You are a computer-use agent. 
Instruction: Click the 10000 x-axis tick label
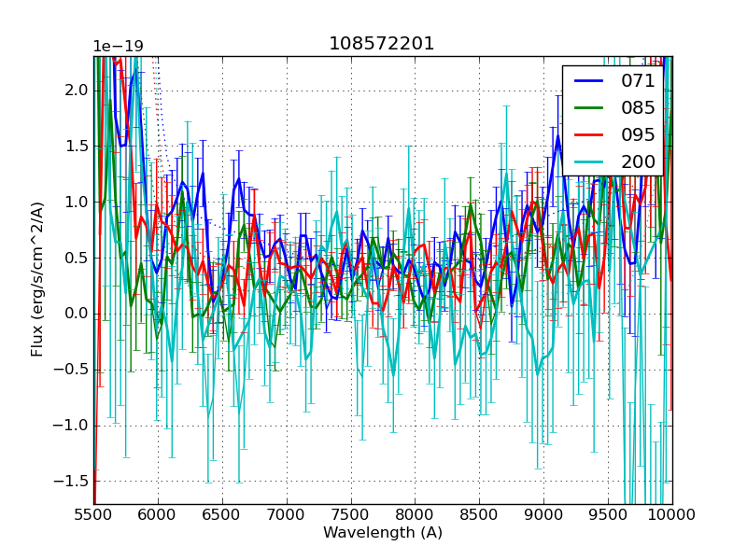[672, 514]
